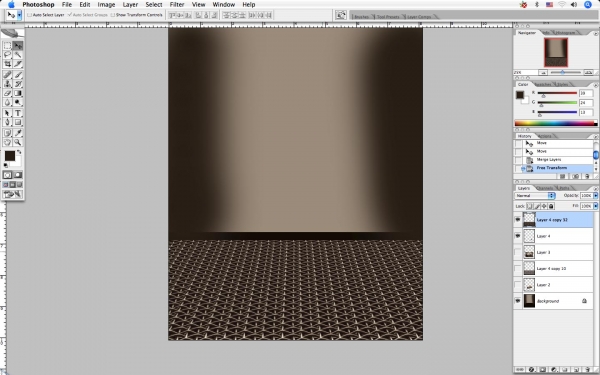Viewport: 600px width, 375px height.
Task: Open History panel flyout menu arrow
Action: click(595, 137)
